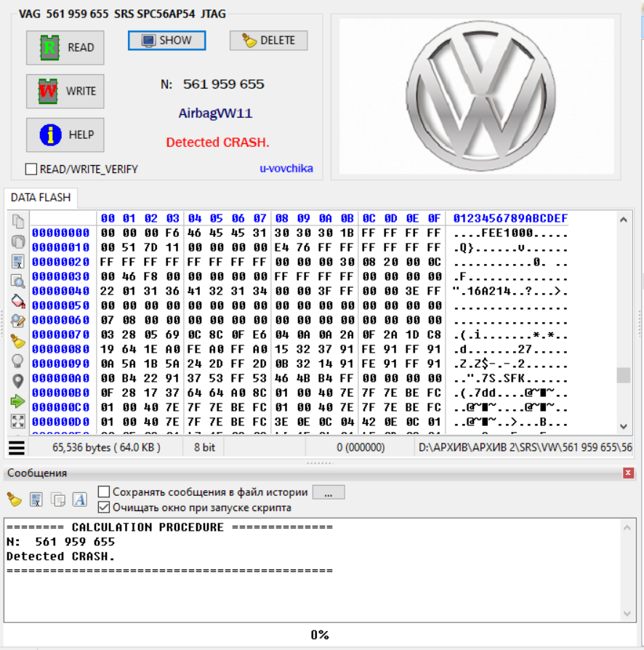
Task: Uncheck 'Очищать окно при запуске скрипта' checkbox
Action: [x=104, y=507]
